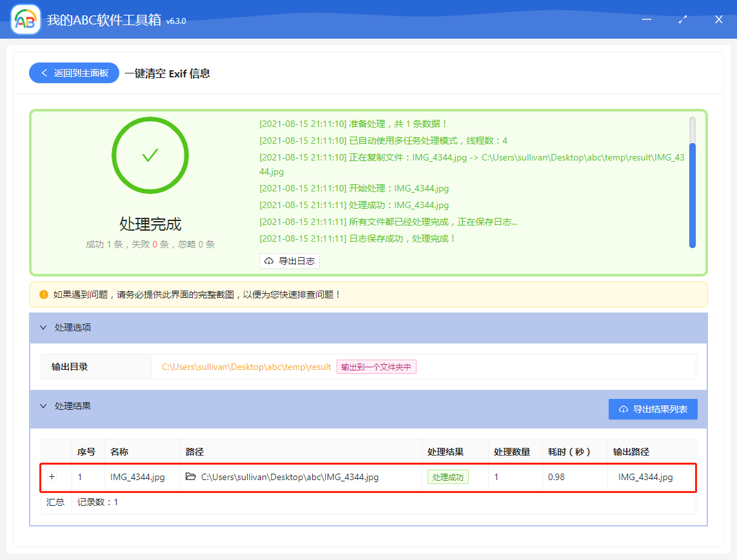Open IMG_4344.jpg in output path column
The height and width of the screenshot is (560, 737).
(645, 477)
